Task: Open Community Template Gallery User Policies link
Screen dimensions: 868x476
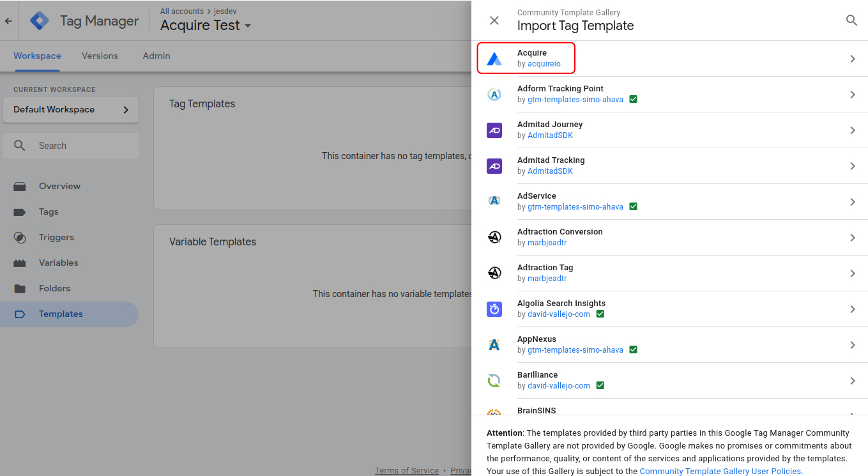Action: 721,471
